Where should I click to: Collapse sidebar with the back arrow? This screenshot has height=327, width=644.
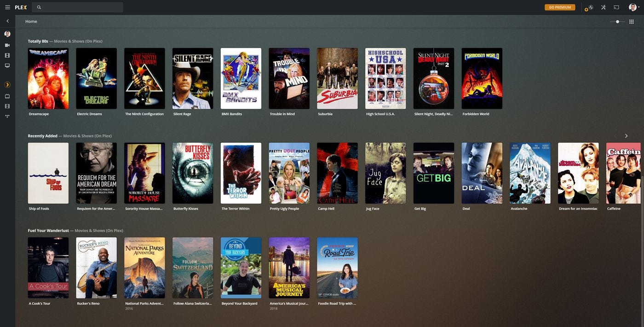(x=7, y=21)
